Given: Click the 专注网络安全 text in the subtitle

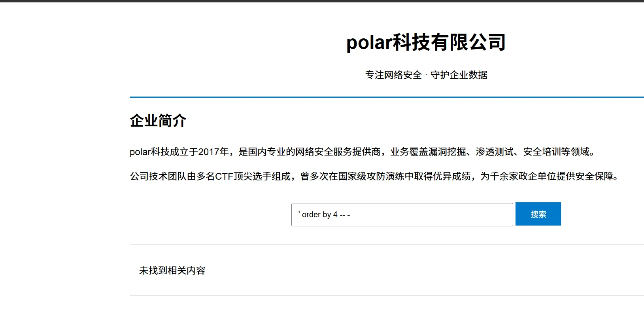Looking at the screenshot, I should pos(393,75).
